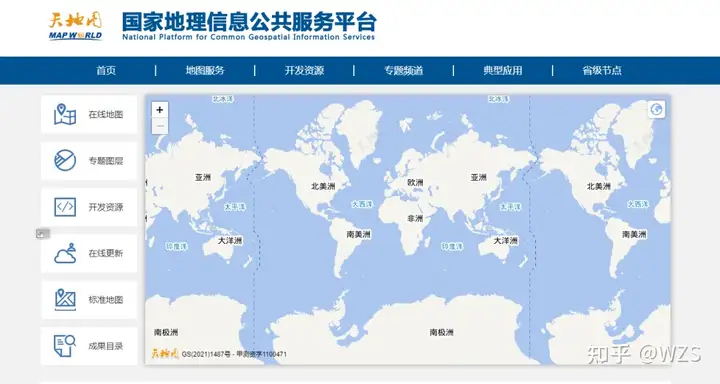720x384 pixels.
Task: Click the 成果目录 document search icon
Action: [x=65, y=346]
